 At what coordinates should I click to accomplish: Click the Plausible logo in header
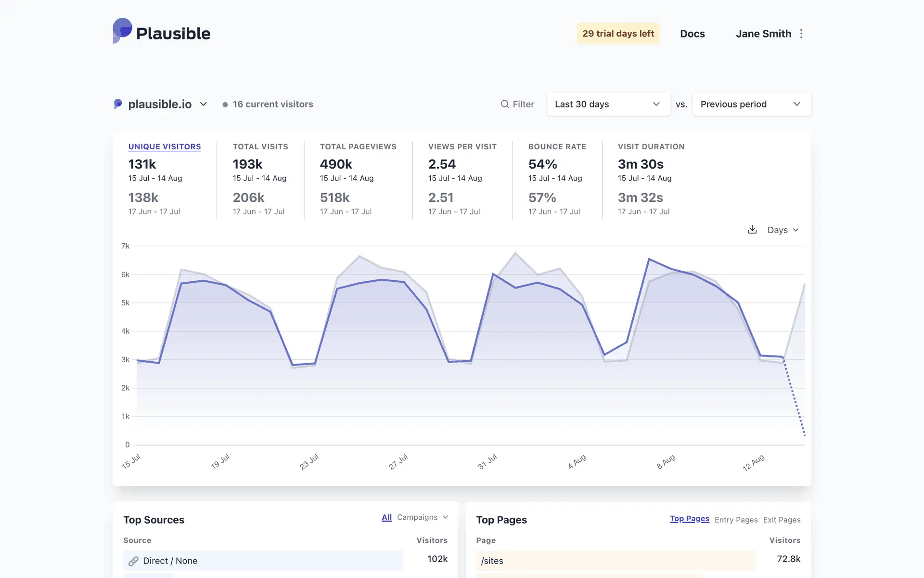(162, 32)
